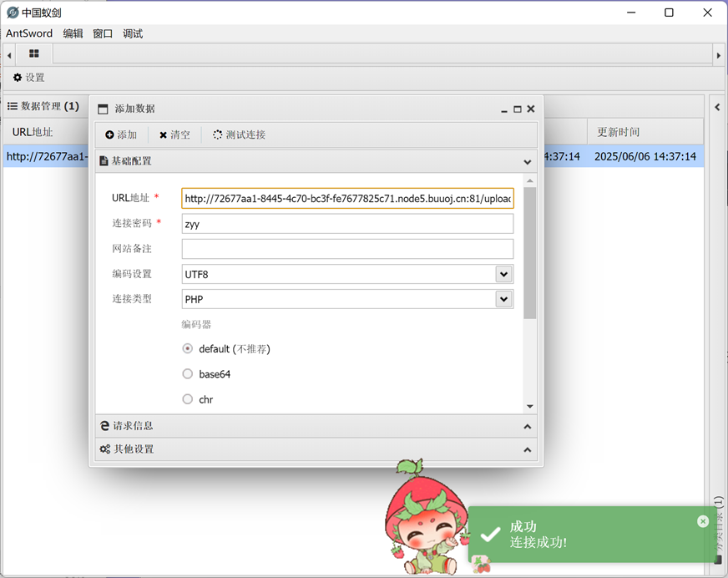This screenshot has height=578, width=728.
Task: Click the 数据管理 (1) panel header
Action: click(x=43, y=106)
